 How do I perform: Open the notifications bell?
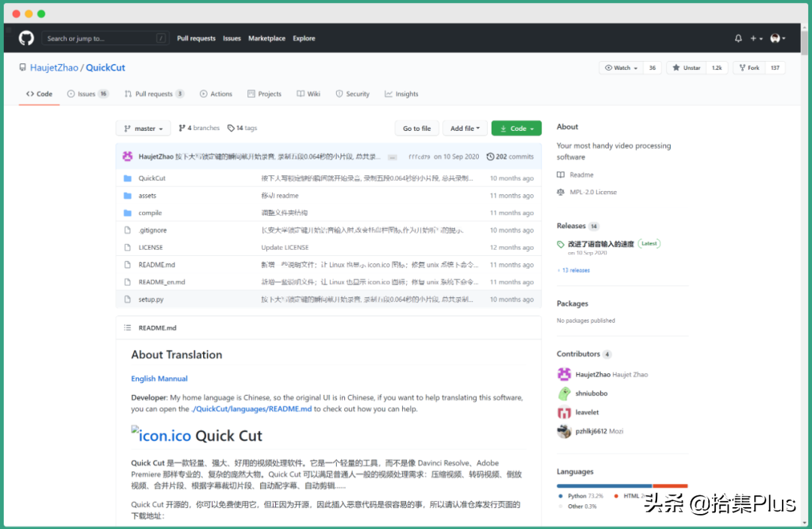tap(738, 38)
